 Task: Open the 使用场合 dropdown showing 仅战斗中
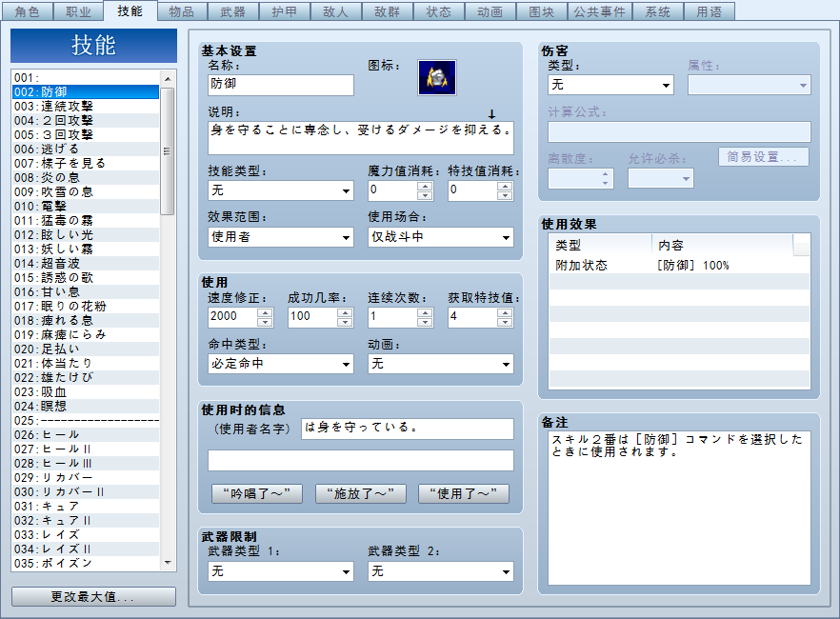[440, 237]
